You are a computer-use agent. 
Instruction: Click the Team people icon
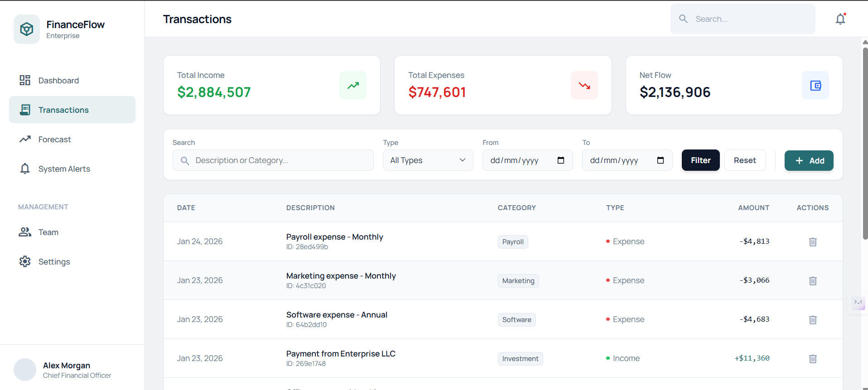point(25,232)
